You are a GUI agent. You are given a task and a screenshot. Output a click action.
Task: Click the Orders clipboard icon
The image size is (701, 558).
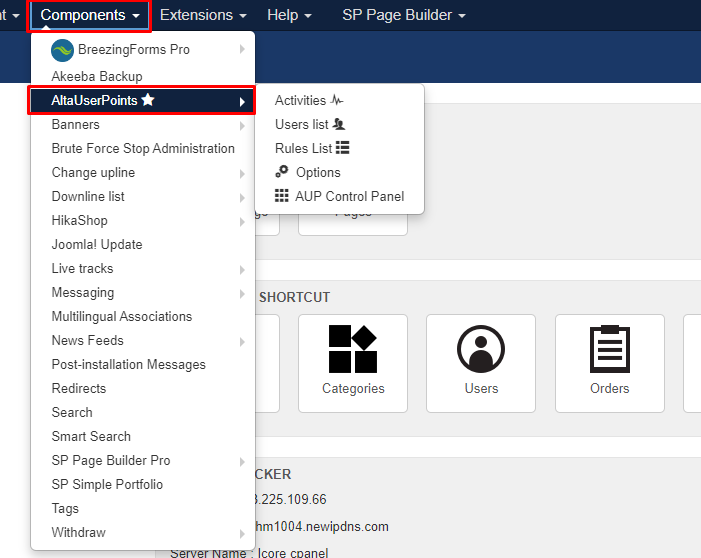click(x=610, y=349)
